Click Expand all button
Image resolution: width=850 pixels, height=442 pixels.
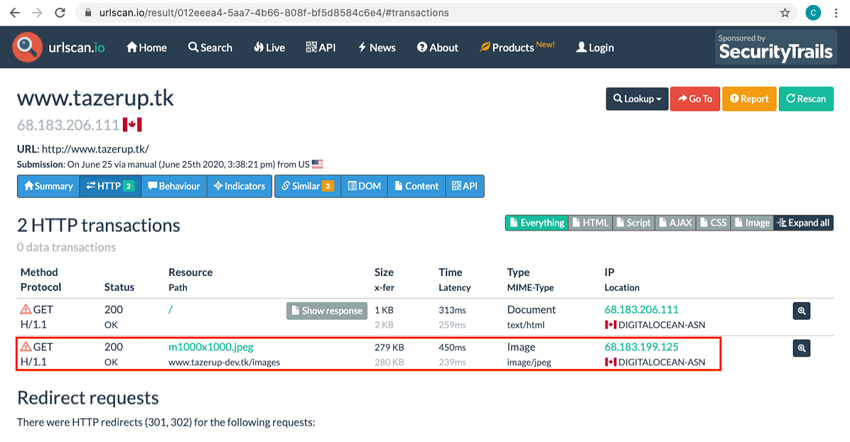[803, 223]
